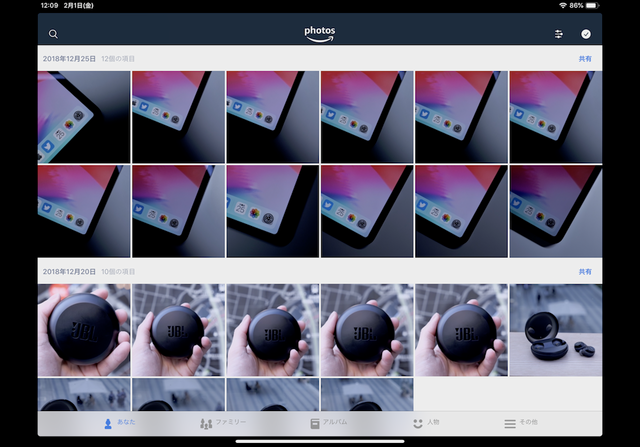Open sixth photo in December 25 second row
Screen dimensions: 640x447
tap(556, 211)
